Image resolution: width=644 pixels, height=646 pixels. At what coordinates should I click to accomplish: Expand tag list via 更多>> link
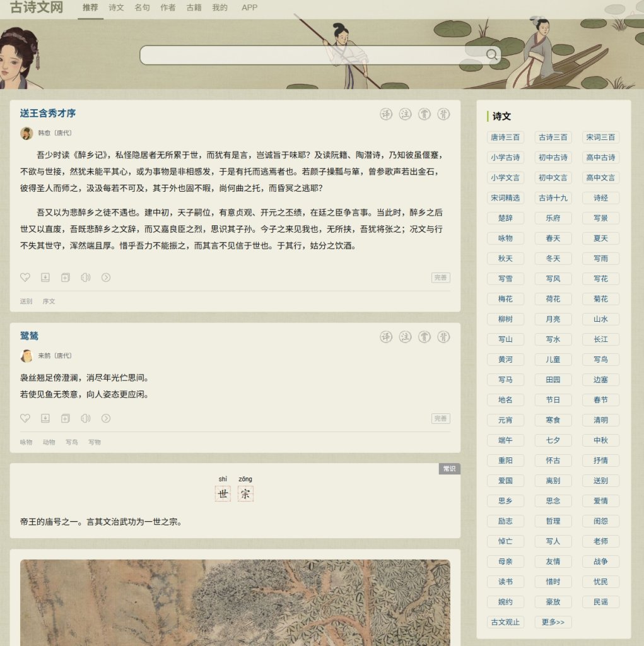pos(553,622)
